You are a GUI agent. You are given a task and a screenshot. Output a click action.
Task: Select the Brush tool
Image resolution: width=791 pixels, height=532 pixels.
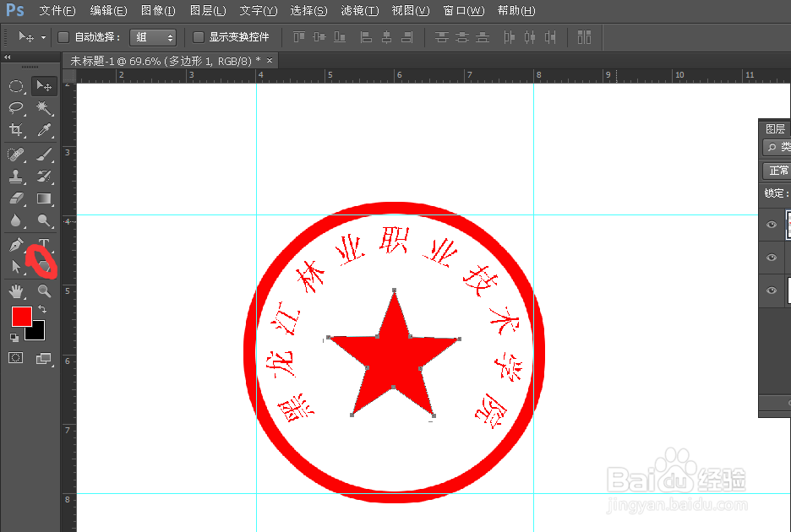pos(44,154)
